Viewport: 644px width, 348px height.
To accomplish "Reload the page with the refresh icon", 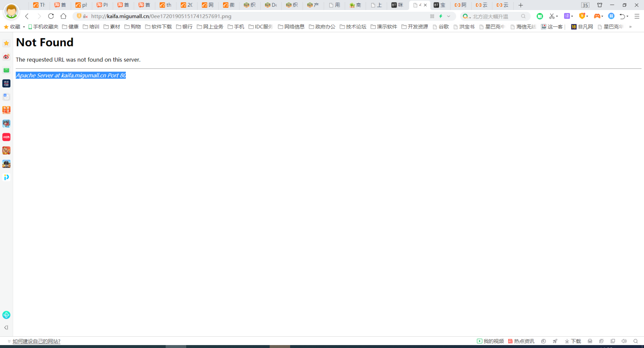I will click(51, 16).
